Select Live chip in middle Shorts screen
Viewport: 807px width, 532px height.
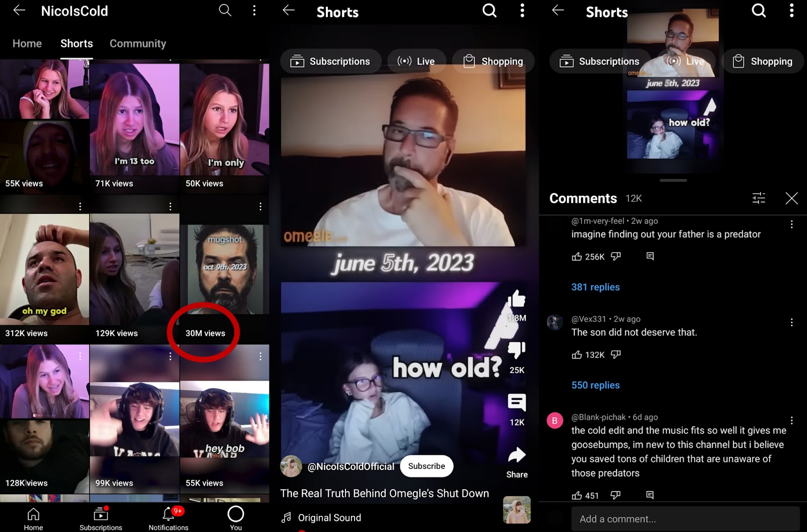coord(417,61)
